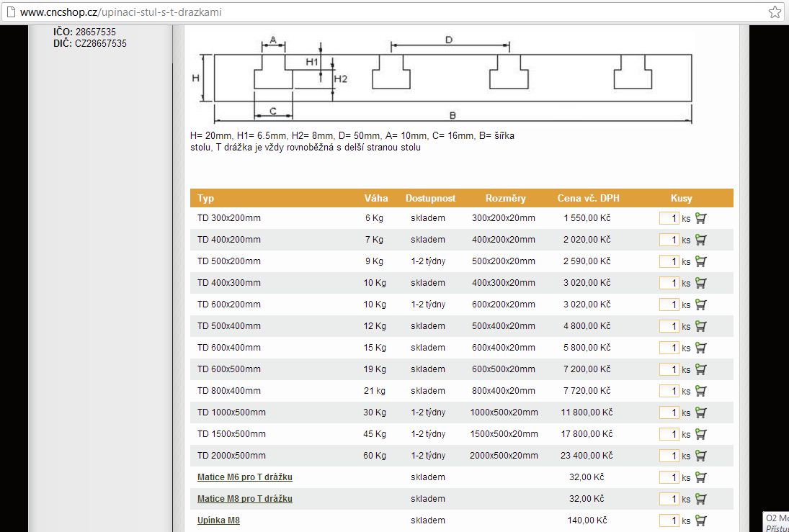Click quantity field for TD 400x300mm

click(669, 283)
